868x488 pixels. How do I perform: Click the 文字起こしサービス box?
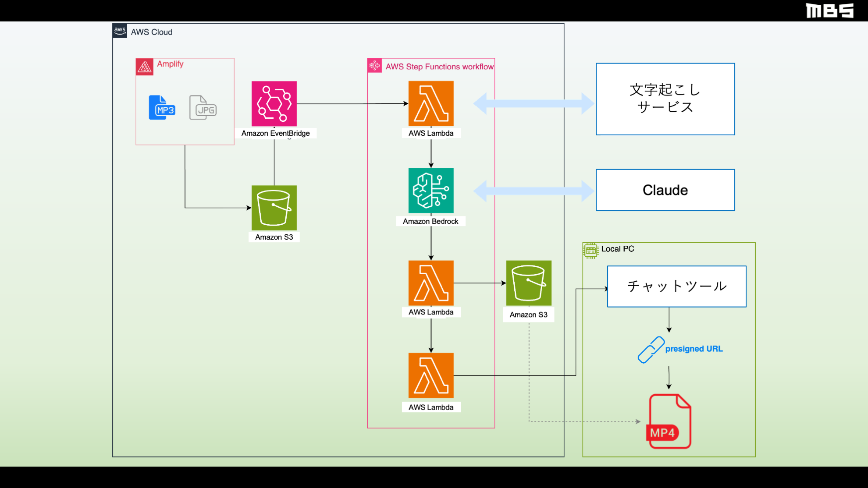665,99
